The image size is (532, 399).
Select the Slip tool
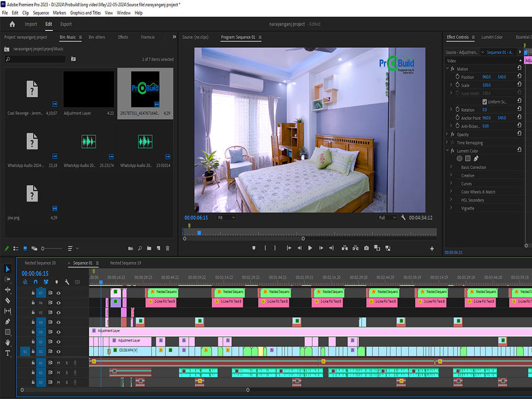click(x=7, y=311)
